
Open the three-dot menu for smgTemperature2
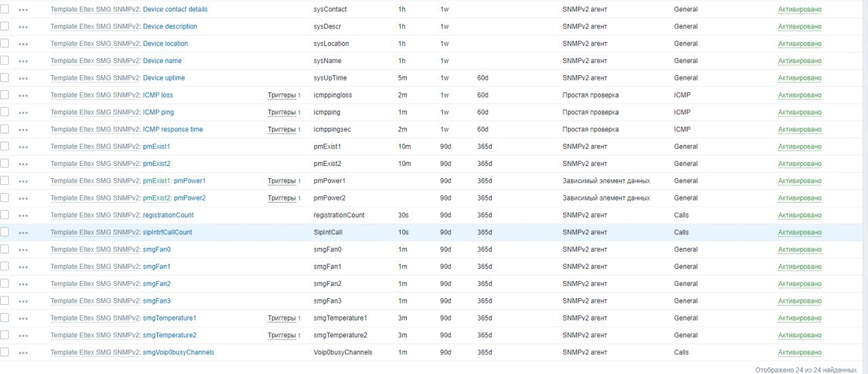pos(23,335)
